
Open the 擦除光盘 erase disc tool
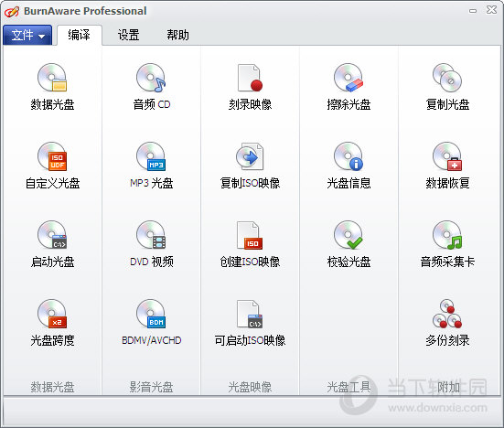pyautogui.click(x=349, y=78)
